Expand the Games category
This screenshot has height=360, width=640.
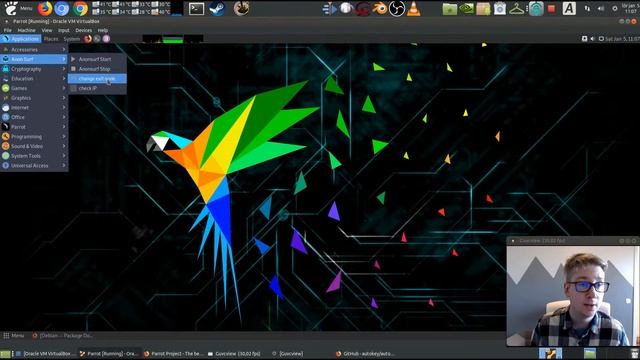[x=34, y=88]
